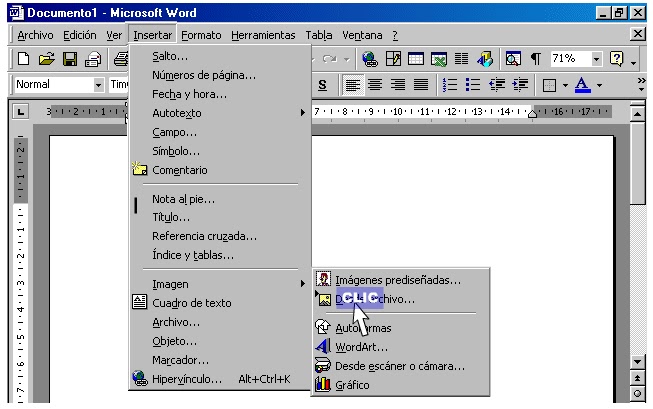Save document with the floppy disk icon
The width and height of the screenshot is (653, 409).
pyautogui.click(x=70, y=59)
